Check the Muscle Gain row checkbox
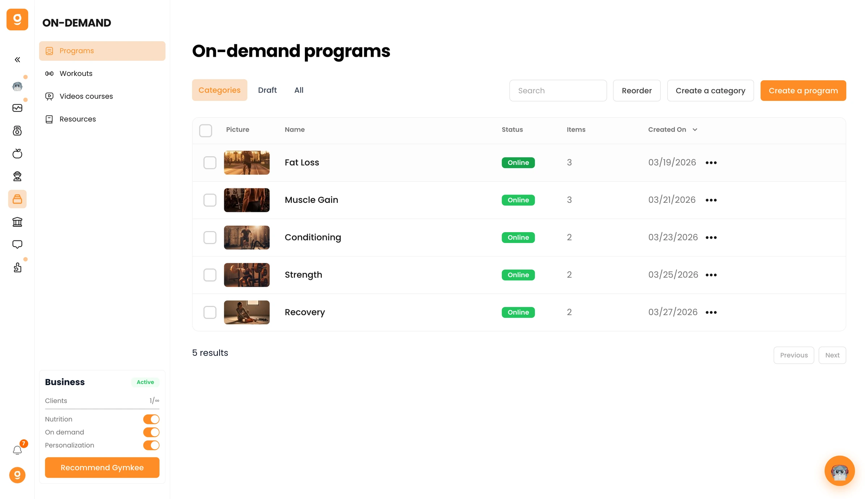This screenshot has height=499, width=868. pyautogui.click(x=210, y=200)
